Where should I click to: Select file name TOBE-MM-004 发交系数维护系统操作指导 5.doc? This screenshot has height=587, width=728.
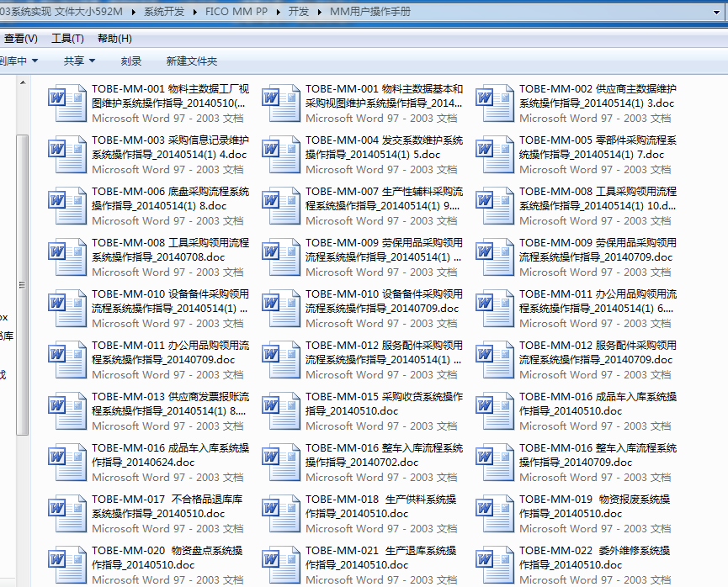tap(384, 147)
